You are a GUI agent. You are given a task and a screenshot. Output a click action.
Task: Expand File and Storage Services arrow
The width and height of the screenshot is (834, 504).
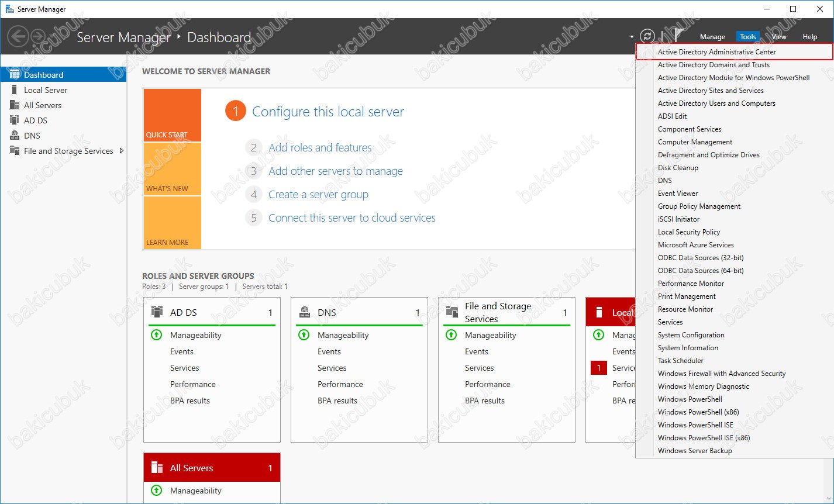coord(121,151)
